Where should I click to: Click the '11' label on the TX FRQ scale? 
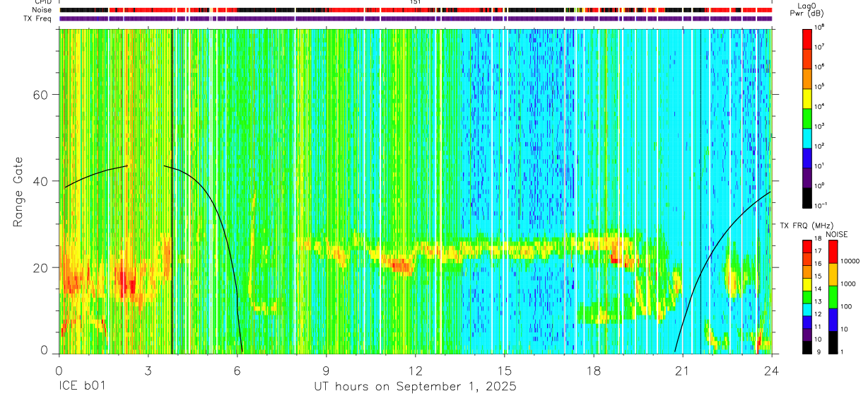(x=818, y=327)
